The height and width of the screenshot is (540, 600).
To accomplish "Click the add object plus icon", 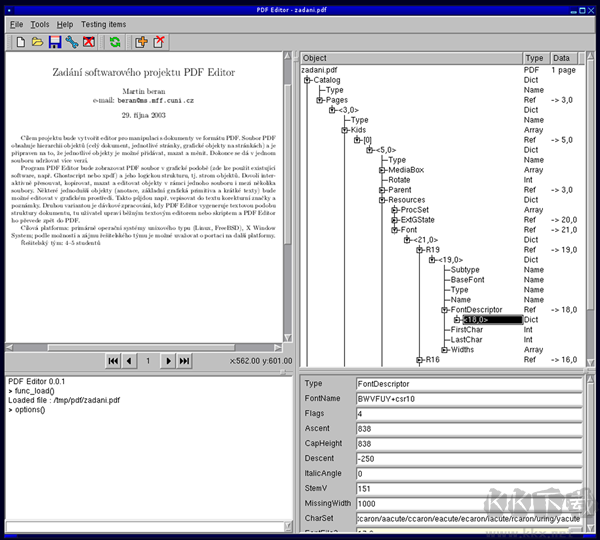I will tap(141, 42).
